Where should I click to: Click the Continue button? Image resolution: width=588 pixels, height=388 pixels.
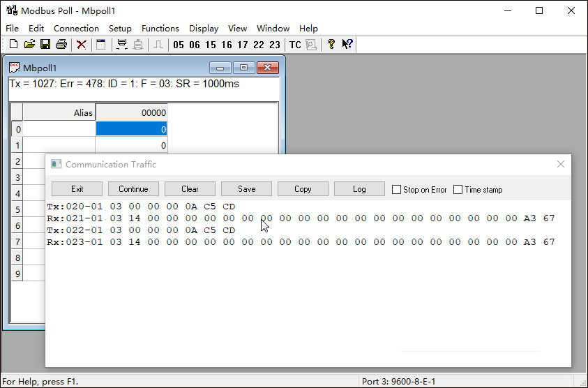133,188
